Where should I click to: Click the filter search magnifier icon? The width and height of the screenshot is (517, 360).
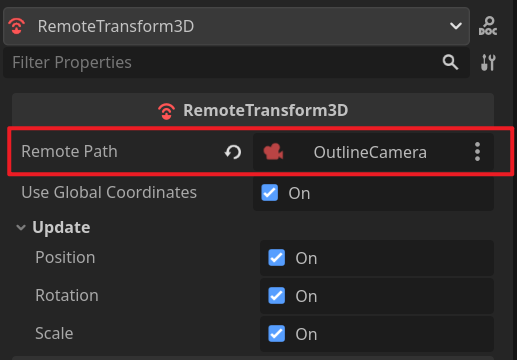click(x=450, y=62)
